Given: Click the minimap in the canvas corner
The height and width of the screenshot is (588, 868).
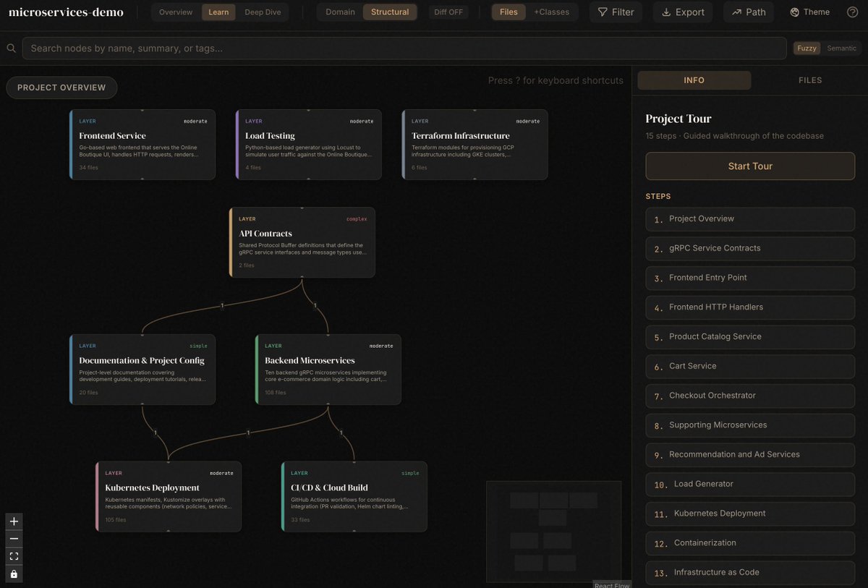Looking at the screenshot, I should pyautogui.click(x=553, y=532).
